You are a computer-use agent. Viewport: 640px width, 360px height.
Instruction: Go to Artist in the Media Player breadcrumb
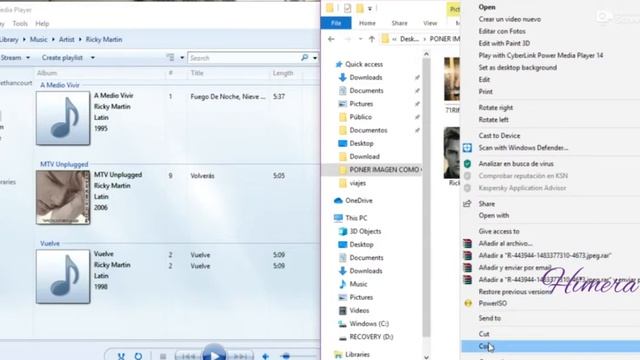click(67, 40)
